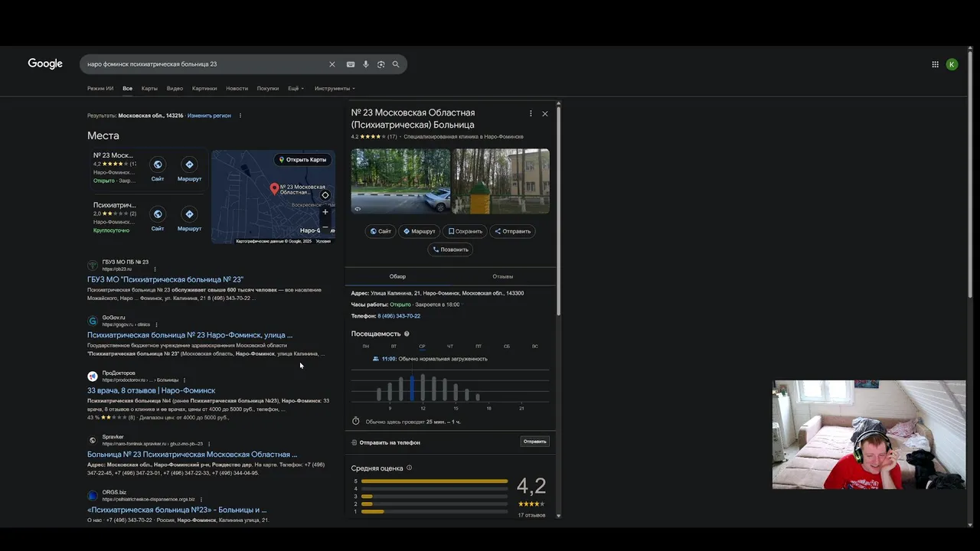
Task: Click the (17) reviews count under panel title
Action: pos(392,137)
